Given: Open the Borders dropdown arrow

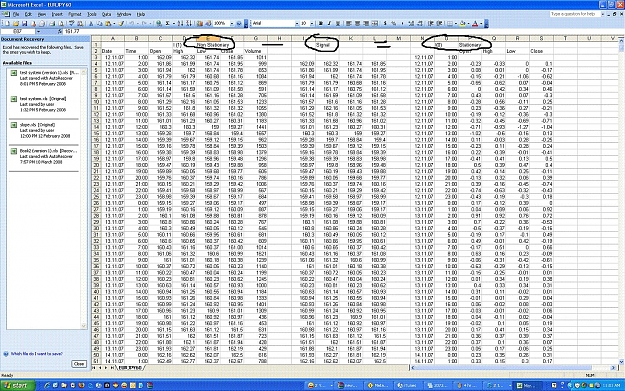Looking at the screenshot, I should coord(456,24).
